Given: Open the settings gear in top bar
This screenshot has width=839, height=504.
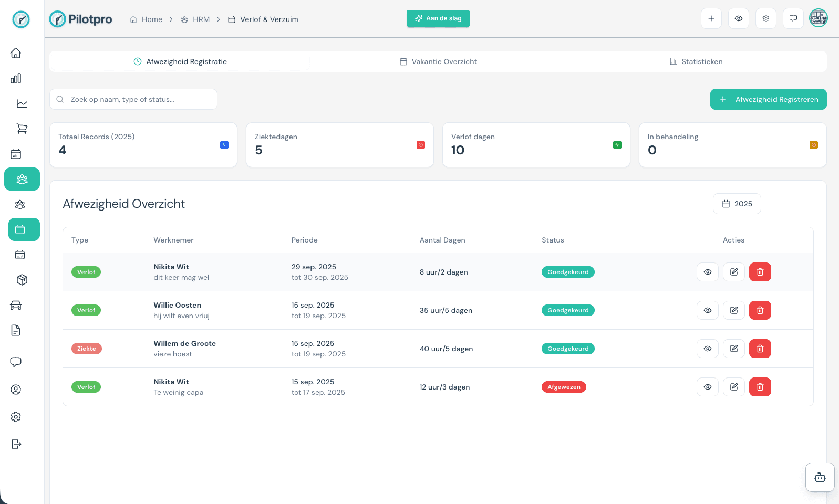Looking at the screenshot, I should point(765,18).
